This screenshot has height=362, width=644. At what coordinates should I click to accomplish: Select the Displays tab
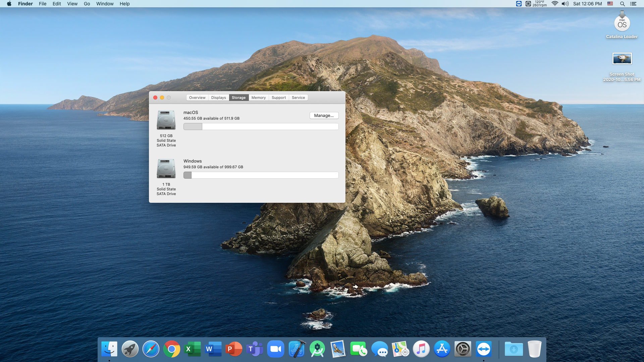click(x=218, y=98)
